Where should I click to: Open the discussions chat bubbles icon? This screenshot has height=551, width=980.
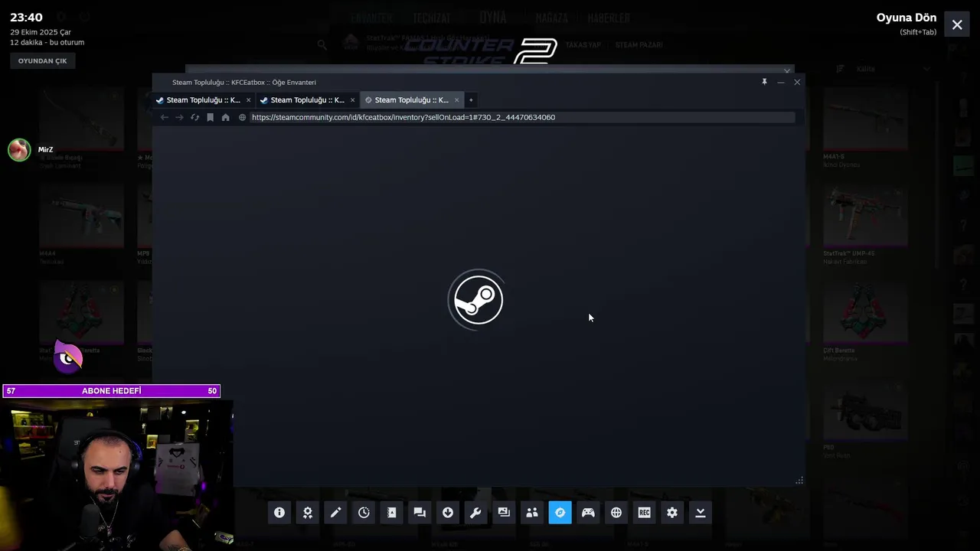[420, 513]
